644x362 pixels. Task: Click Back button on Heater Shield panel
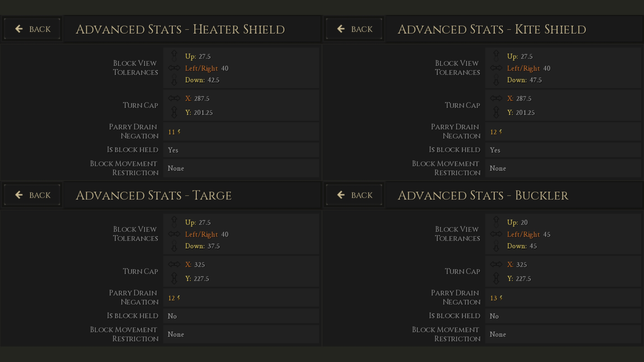click(x=32, y=29)
